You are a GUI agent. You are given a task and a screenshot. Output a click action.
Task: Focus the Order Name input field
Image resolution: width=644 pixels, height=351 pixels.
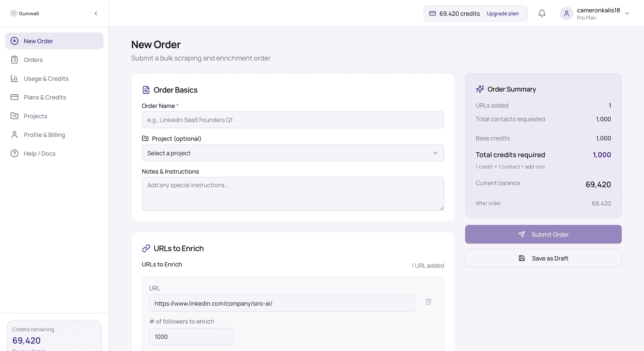point(293,120)
